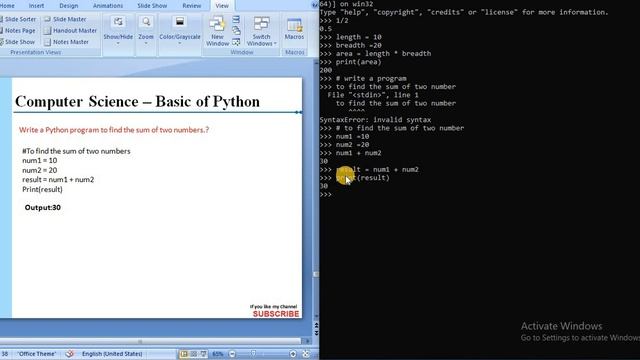Open Notes Page view
The width and height of the screenshot is (640, 360).
[18, 31]
